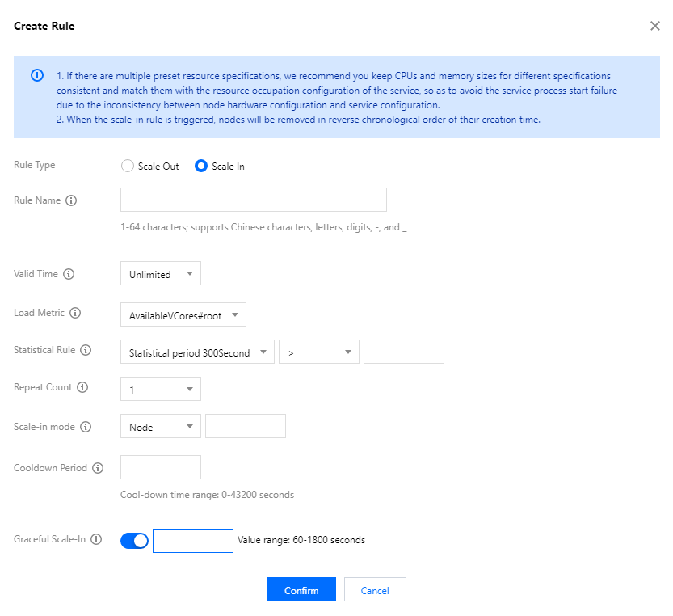The height and width of the screenshot is (616, 673).
Task: Click the Cooldown Period info icon
Action: click(x=98, y=468)
